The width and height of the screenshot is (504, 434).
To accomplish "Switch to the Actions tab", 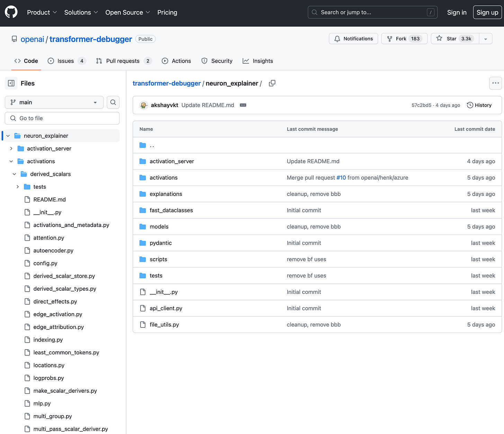I will coord(176,61).
